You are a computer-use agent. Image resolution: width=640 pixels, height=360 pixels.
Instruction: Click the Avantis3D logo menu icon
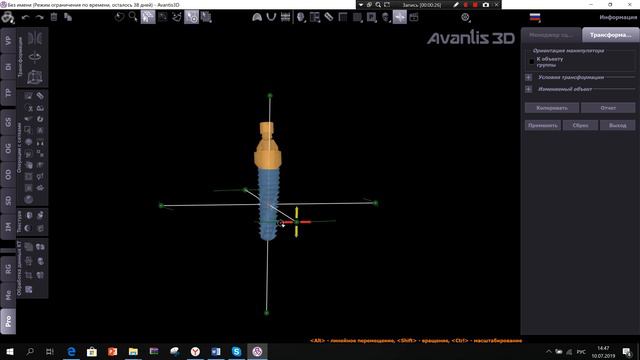pos(7,17)
